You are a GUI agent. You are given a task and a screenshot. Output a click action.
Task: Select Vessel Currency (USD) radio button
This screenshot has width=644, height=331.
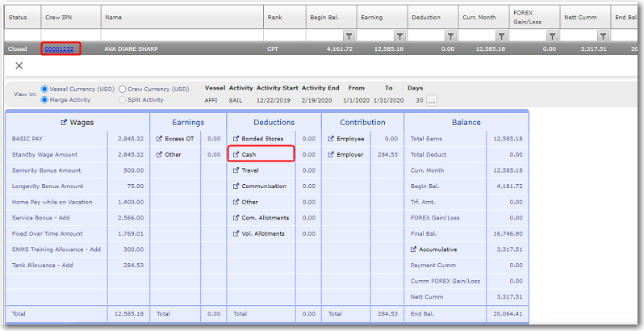pyautogui.click(x=44, y=89)
